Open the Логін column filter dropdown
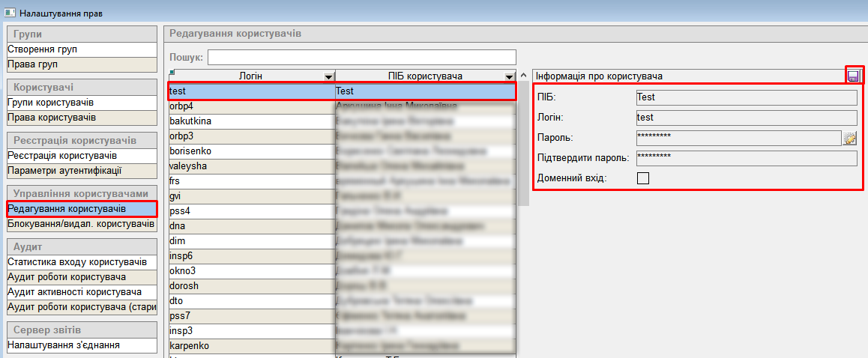 (328, 76)
